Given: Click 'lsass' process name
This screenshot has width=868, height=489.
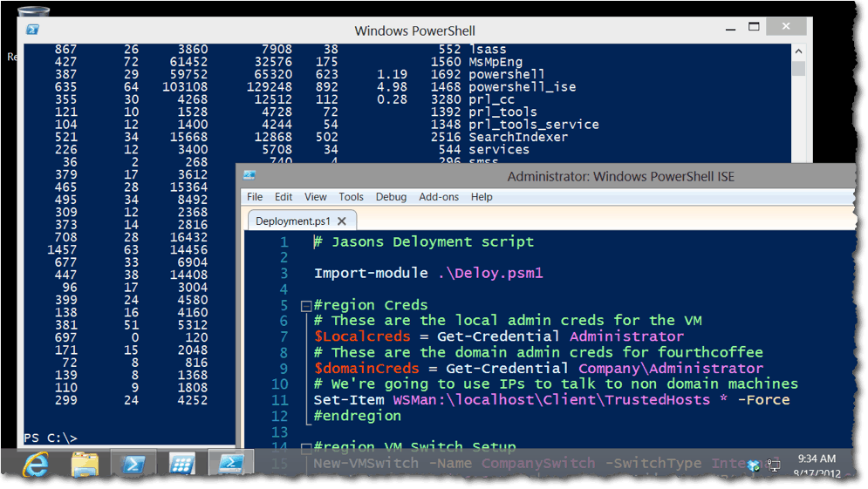Looking at the screenshot, I should [x=488, y=50].
